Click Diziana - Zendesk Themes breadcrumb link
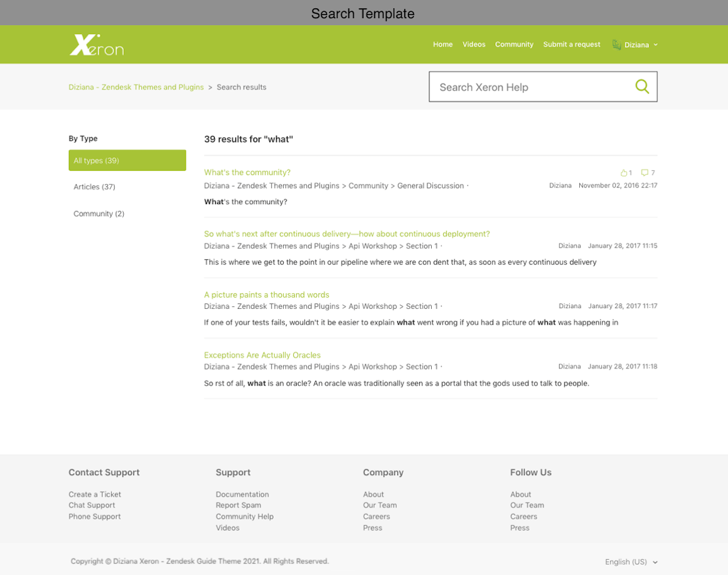This screenshot has width=728, height=575. [136, 87]
